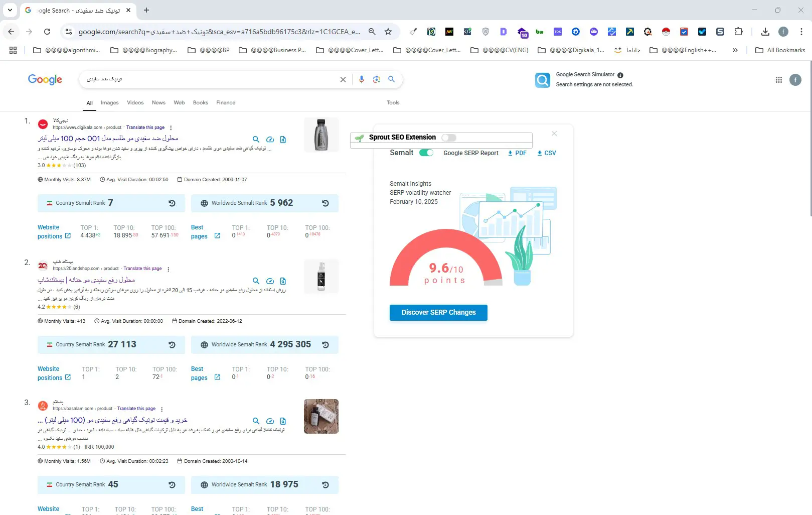Viewport: 812px width, 515px height.
Task: Click the Google voice search microphone icon
Action: click(361, 79)
